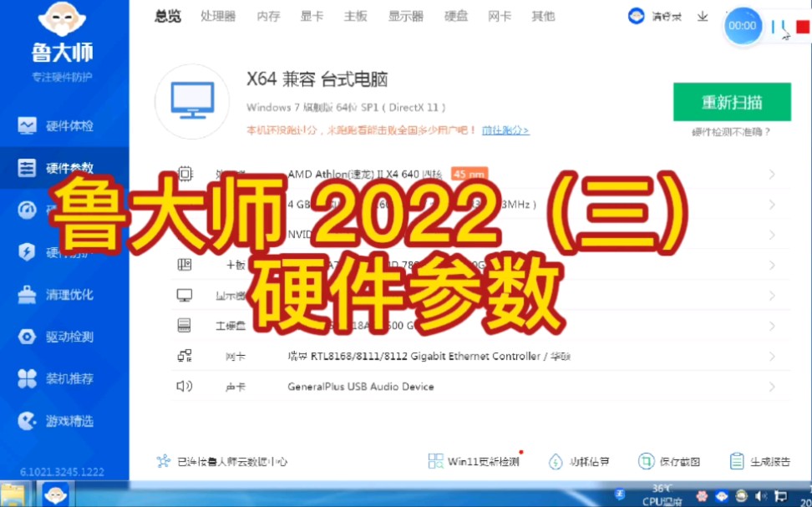Click the download arrow icon near the timer

(703, 17)
